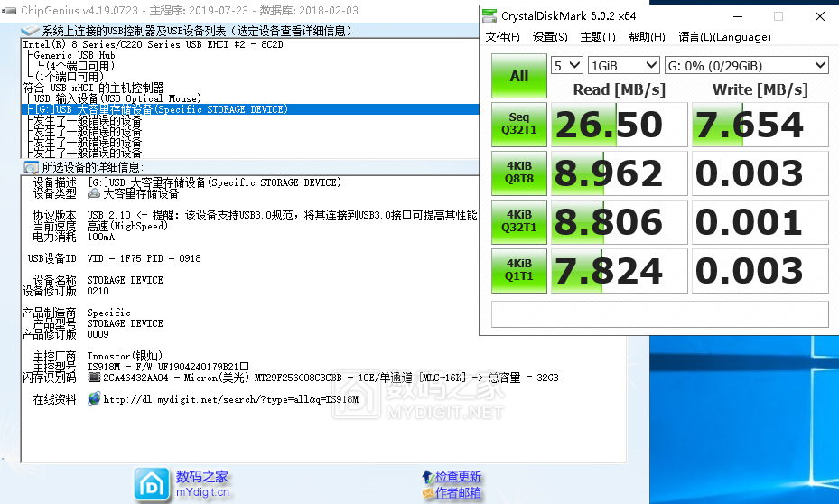
Task: Open the 帮助(H) menu
Action: (647, 37)
